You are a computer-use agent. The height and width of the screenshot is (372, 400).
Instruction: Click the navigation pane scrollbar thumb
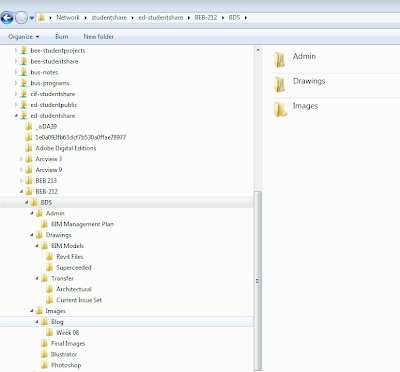point(258,280)
